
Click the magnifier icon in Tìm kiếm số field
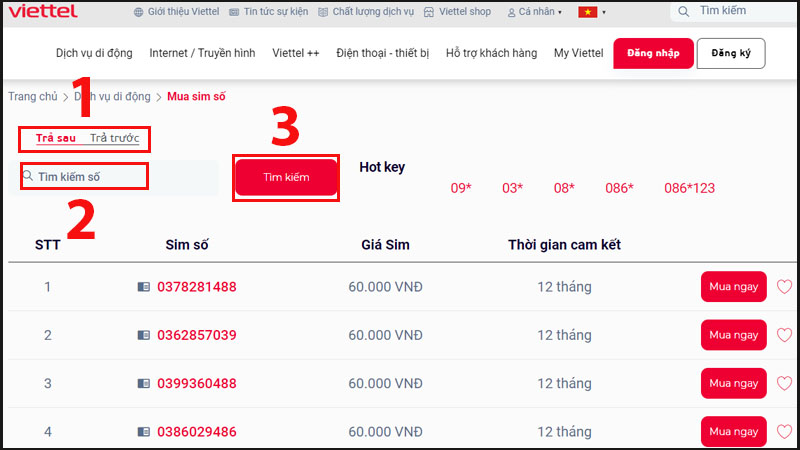click(x=28, y=176)
